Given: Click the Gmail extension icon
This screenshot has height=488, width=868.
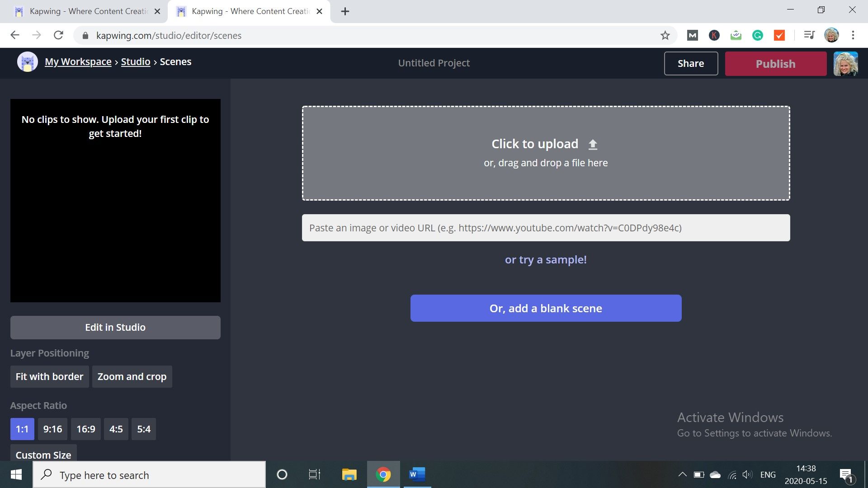Looking at the screenshot, I should [692, 35].
